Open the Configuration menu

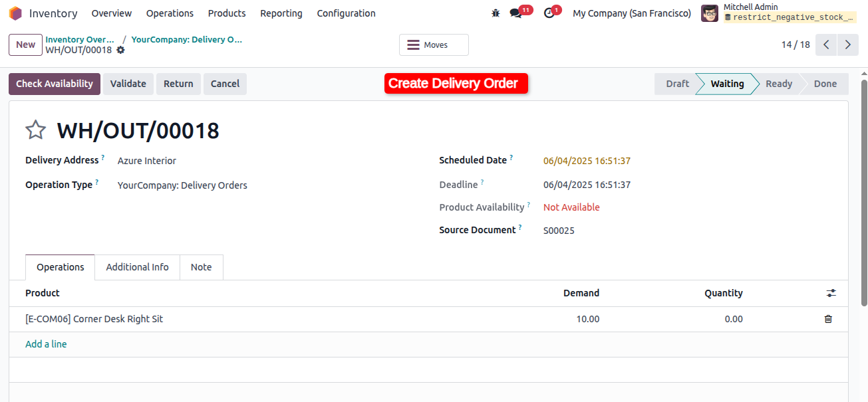coord(346,13)
